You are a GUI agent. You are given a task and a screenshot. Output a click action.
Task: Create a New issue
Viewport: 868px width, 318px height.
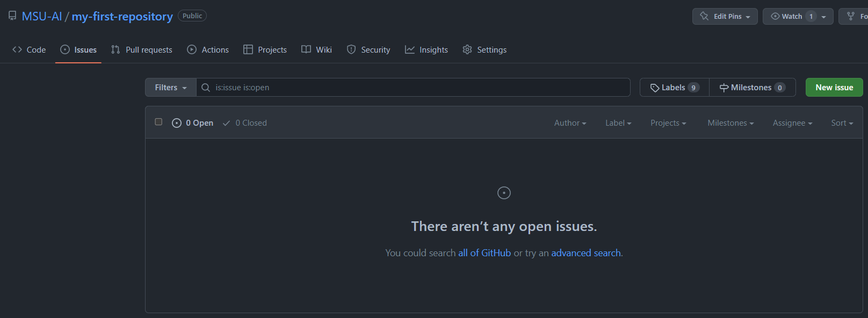click(x=834, y=88)
